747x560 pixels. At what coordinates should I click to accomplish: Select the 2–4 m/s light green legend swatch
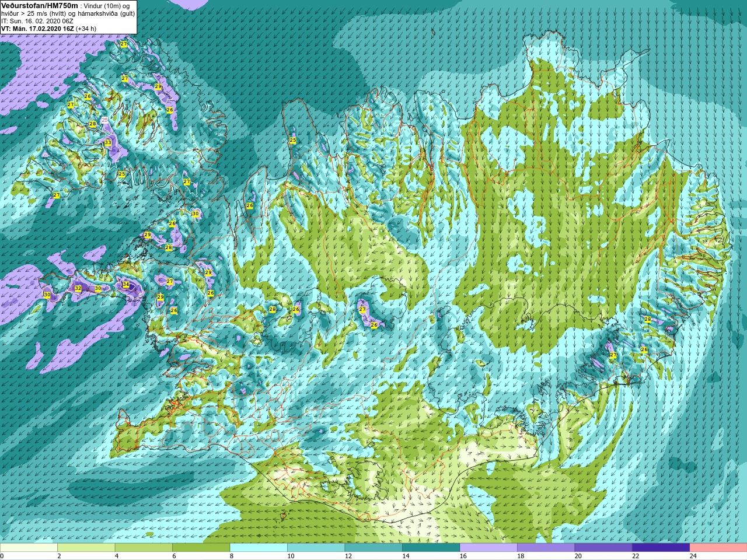[x=86, y=548]
